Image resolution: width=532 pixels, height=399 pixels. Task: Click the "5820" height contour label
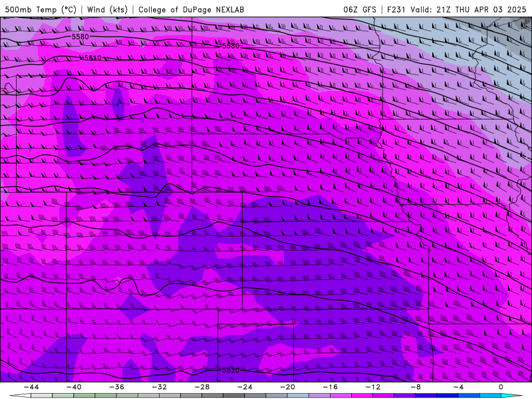[231, 370]
